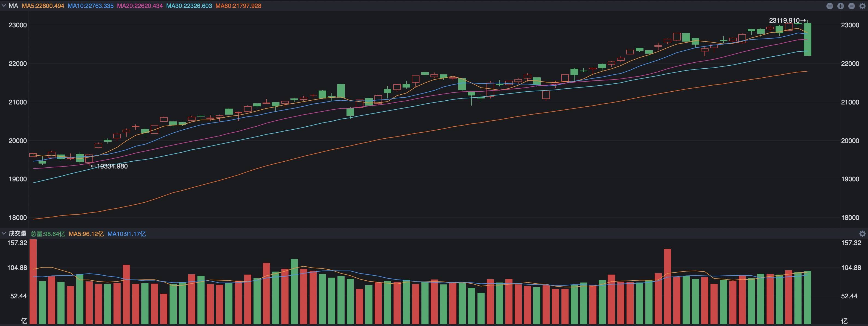This screenshot has height=326, width=868.
Task: Click the equals-sign reset zoom icon
Action: point(830,6)
